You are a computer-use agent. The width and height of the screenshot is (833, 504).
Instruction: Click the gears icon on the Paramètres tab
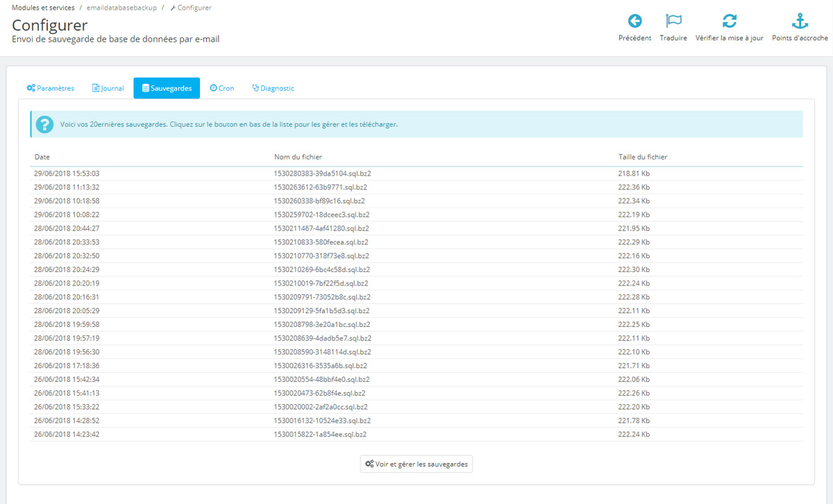30,88
